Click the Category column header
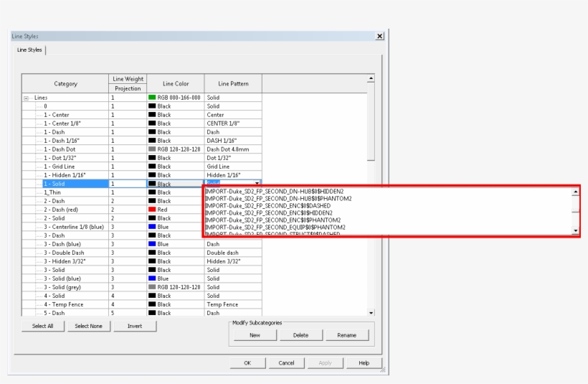This screenshot has width=588, height=384. pyautogui.click(x=65, y=84)
